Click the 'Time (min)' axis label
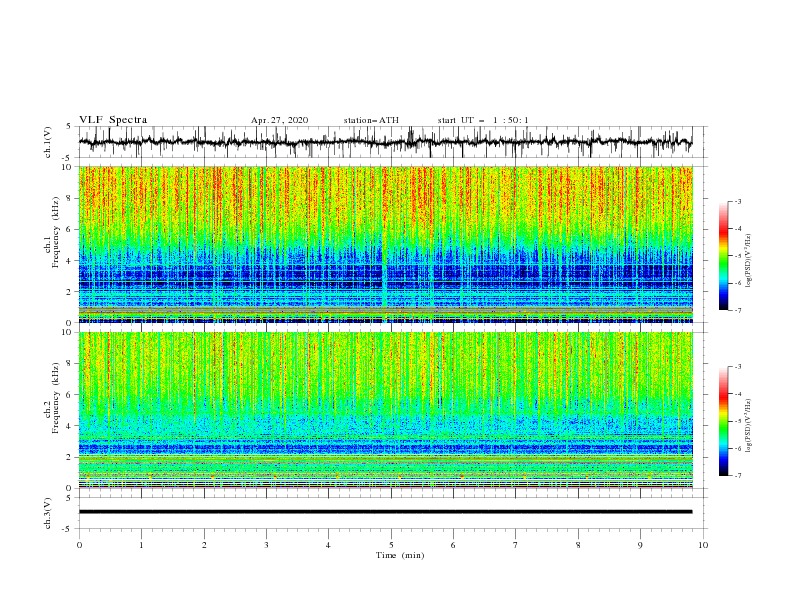Viewport: 792px width, 612px height. click(x=400, y=555)
